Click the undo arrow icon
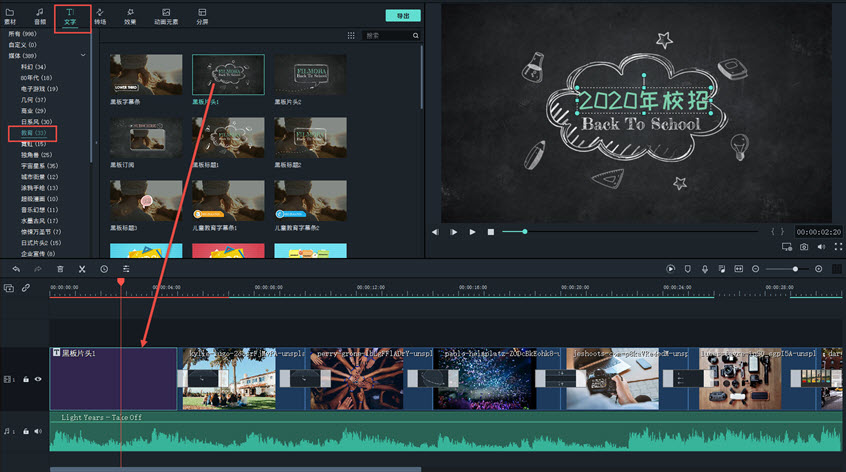 pyautogui.click(x=16, y=269)
